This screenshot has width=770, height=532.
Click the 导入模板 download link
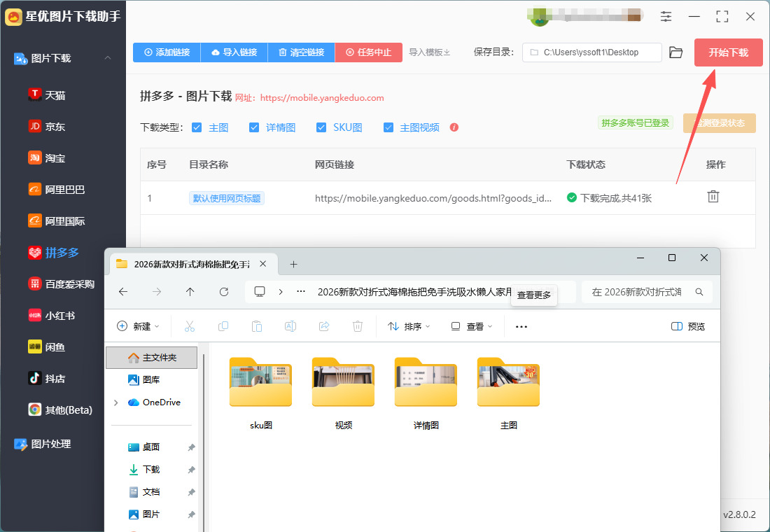[x=430, y=52]
